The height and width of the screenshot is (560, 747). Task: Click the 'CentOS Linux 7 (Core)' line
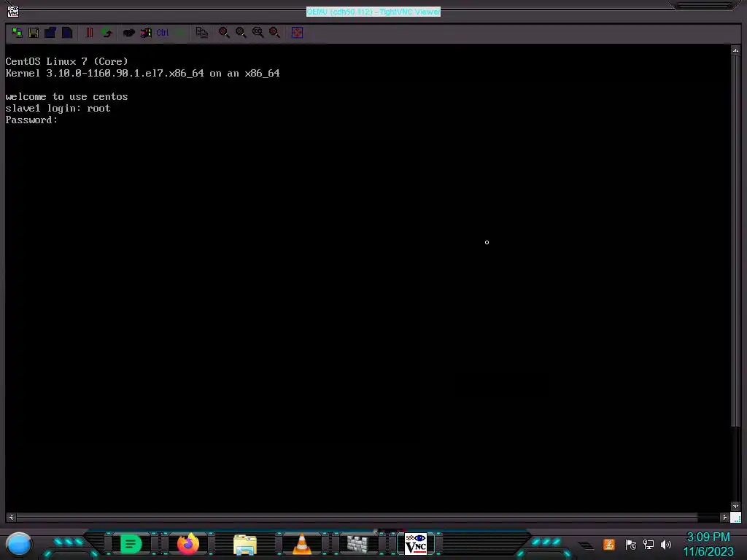(x=66, y=61)
